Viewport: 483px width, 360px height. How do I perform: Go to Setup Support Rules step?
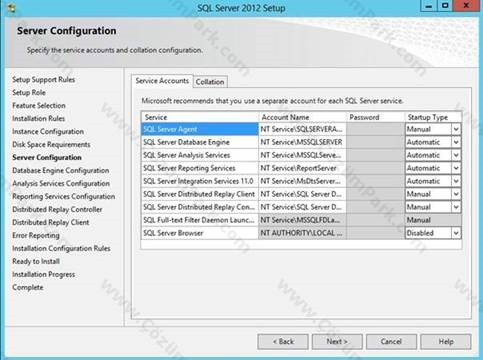tap(44, 79)
